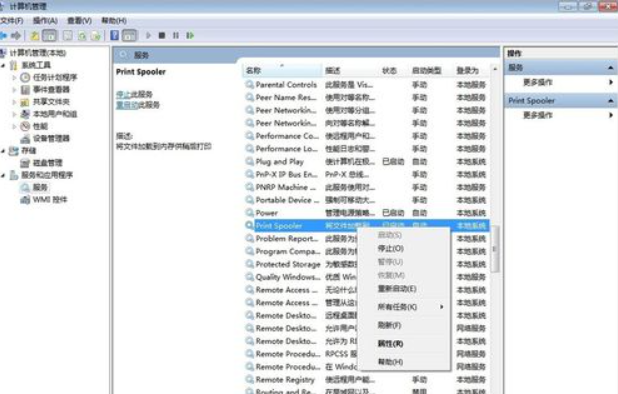Select the Plug and Play service row
Viewport: 618px width, 394px height.
coord(366,162)
